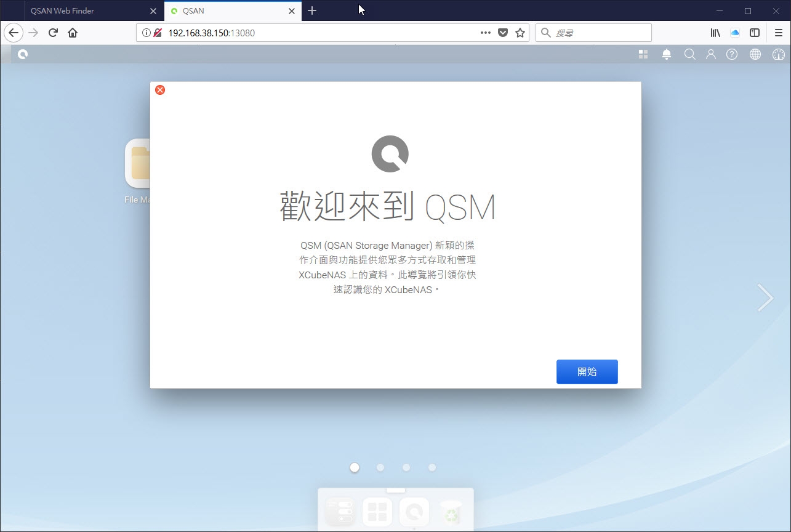Open a new browser tab
Viewport: 791px width, 532px height.
(312, 10)
